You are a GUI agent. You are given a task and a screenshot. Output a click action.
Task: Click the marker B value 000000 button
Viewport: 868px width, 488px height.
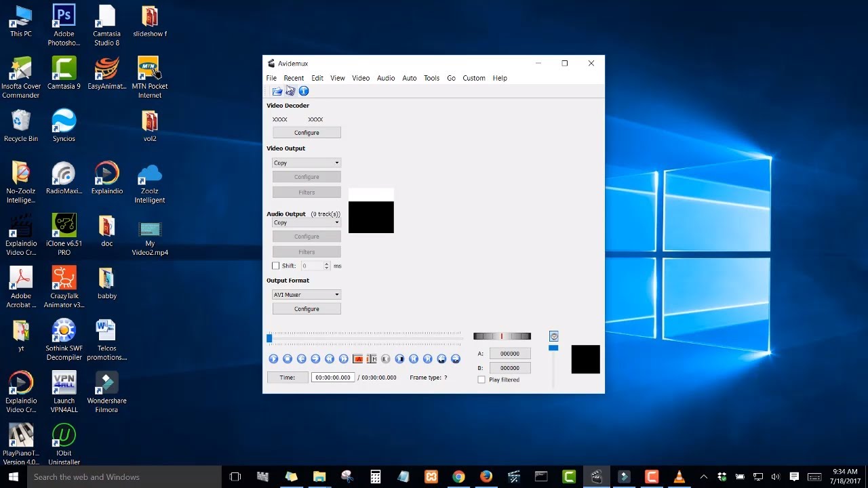[x=510, y=368]
